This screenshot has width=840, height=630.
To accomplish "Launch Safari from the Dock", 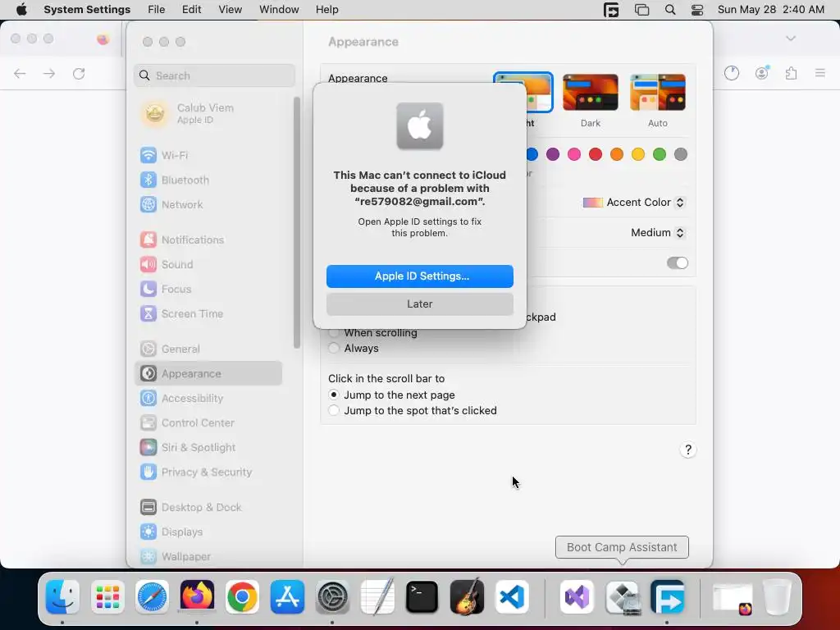I will coord(152,597).
